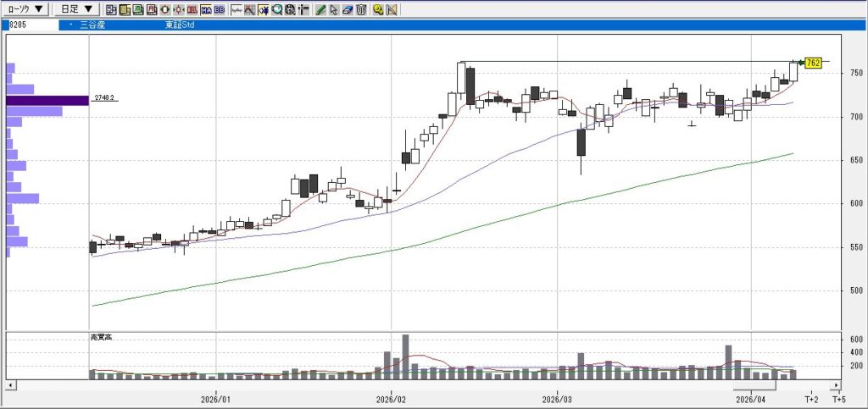
Task: Open the ローソク chart type dropdown
Action: [x=25, y=9]
